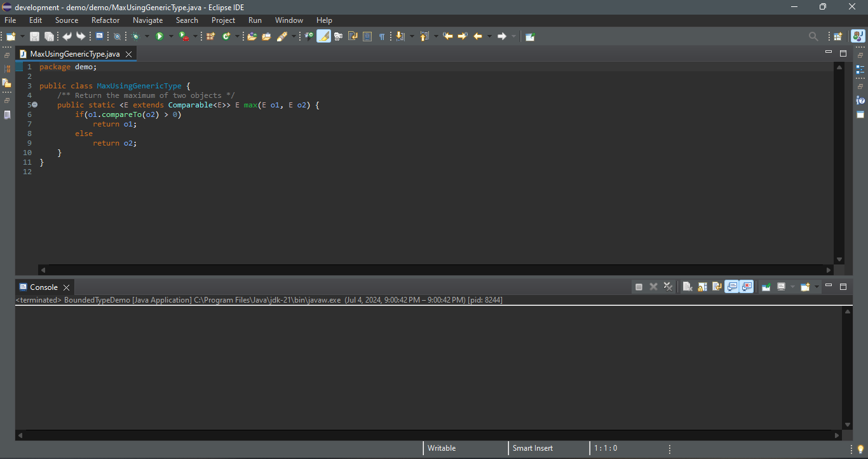Open the New wizard dropdown arrow

point(22,36)
